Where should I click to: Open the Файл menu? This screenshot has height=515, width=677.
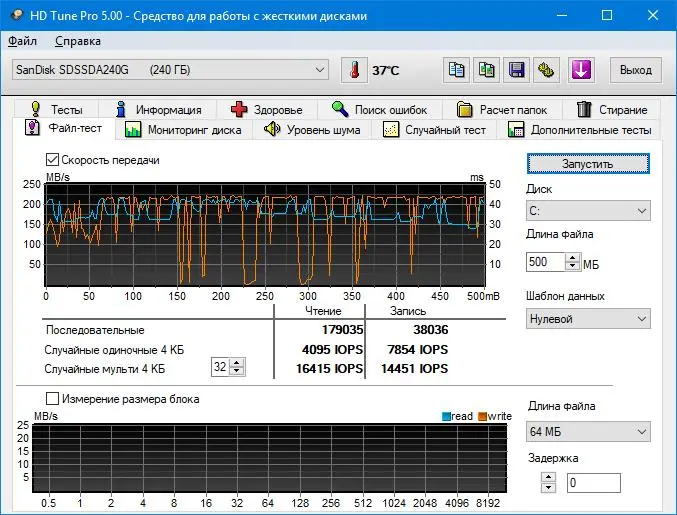[x=22, y=41]
